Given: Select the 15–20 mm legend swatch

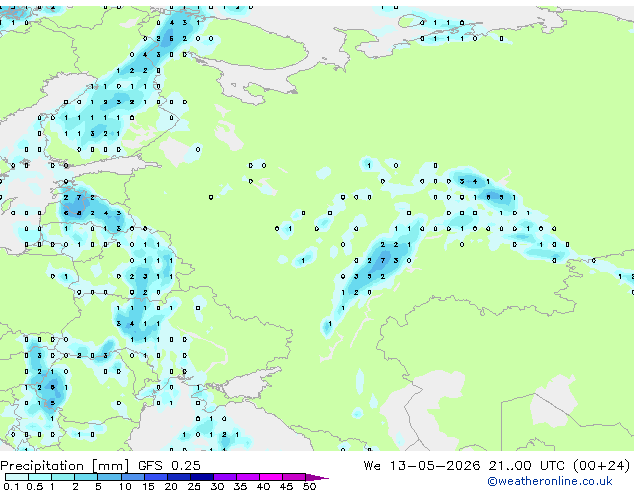Looking at the screenshot, I should click(155, 477).
